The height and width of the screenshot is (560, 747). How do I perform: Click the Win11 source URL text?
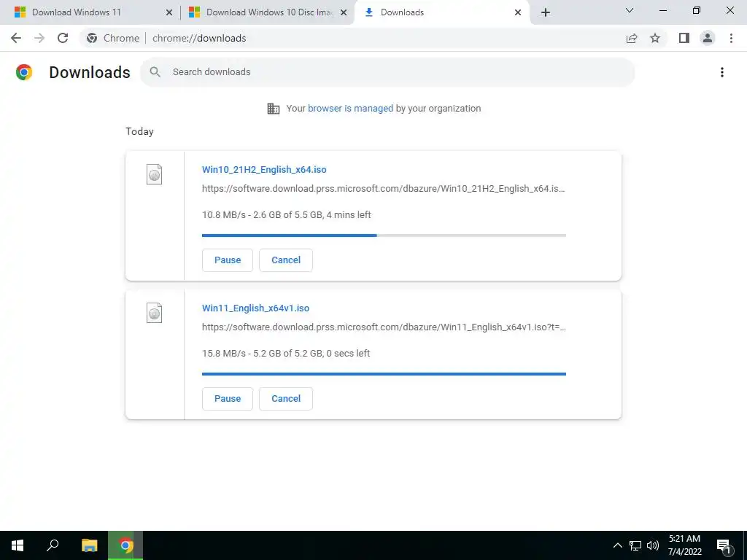click(x=384, y=327)
